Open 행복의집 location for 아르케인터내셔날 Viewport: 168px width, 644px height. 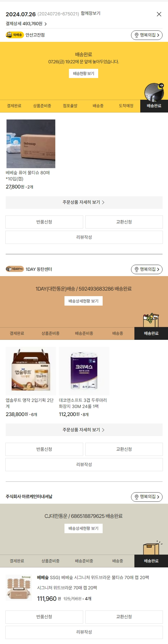(x=147, y=497)
